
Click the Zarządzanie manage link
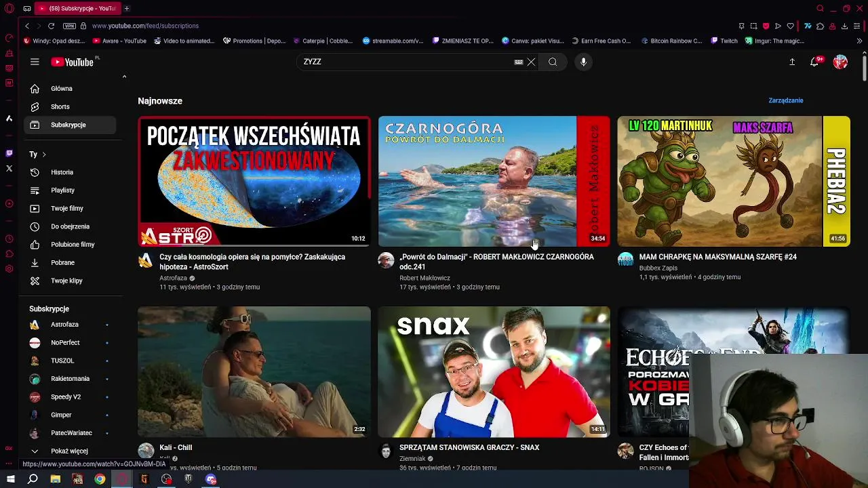click(x=785, y=100)
